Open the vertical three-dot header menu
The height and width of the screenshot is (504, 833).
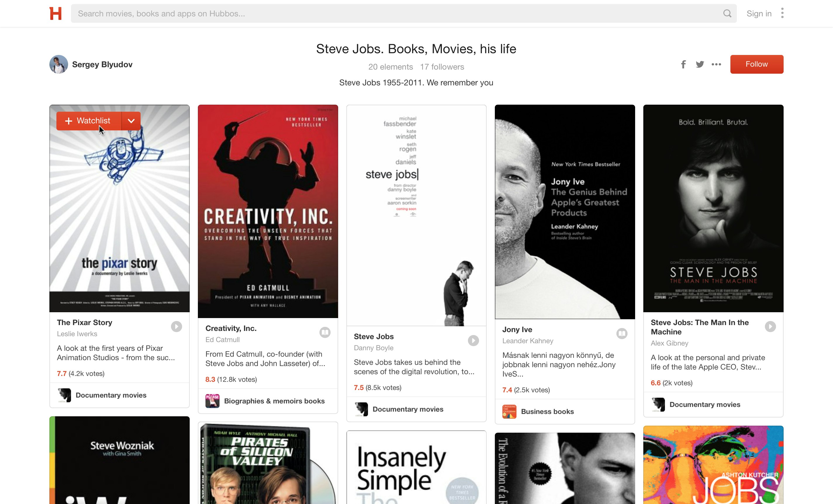(782, 13)
